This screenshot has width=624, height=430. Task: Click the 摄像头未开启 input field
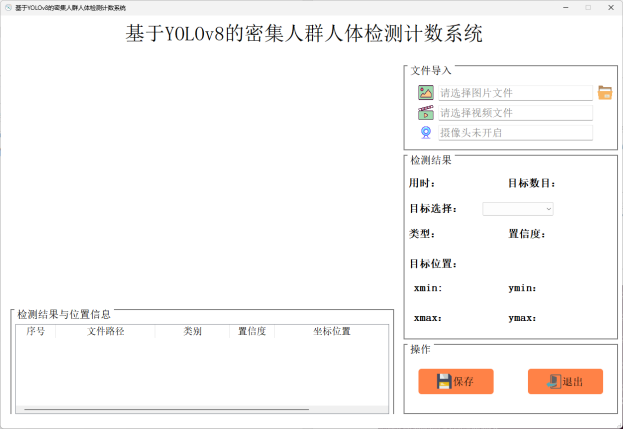pyautogui.click(x=515, y=132)
